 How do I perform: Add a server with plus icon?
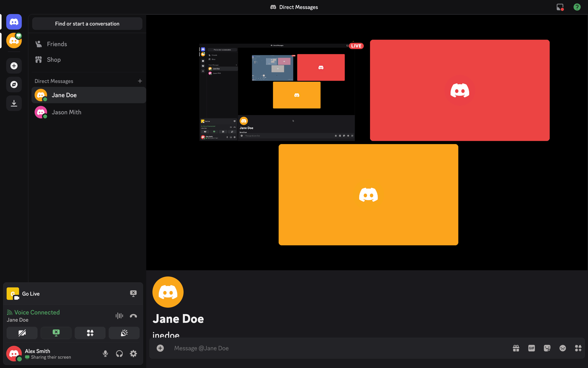point(14,66)
